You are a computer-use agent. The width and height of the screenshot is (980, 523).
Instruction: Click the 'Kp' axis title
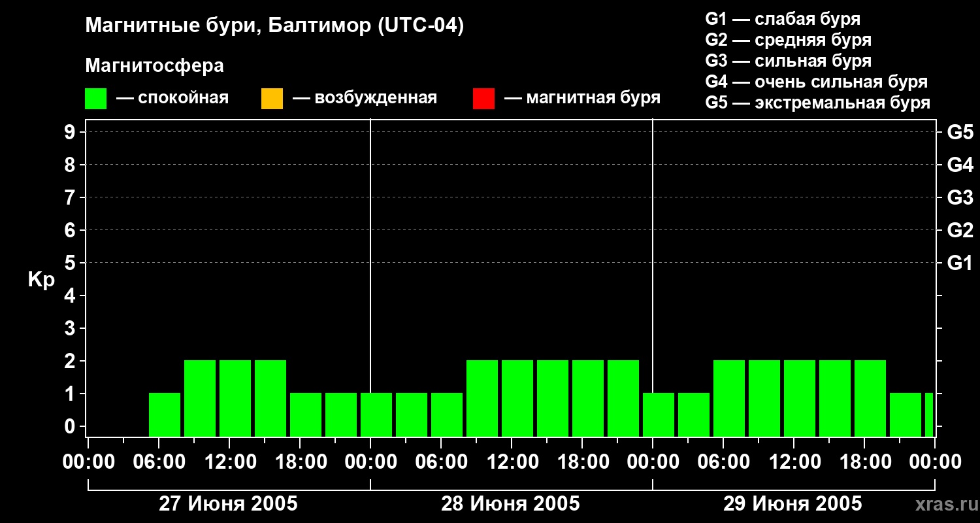(x=41, y=280)
